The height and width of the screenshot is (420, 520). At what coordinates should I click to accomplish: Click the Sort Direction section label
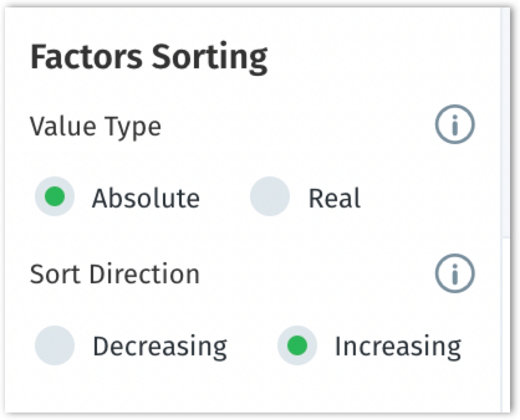114,274
